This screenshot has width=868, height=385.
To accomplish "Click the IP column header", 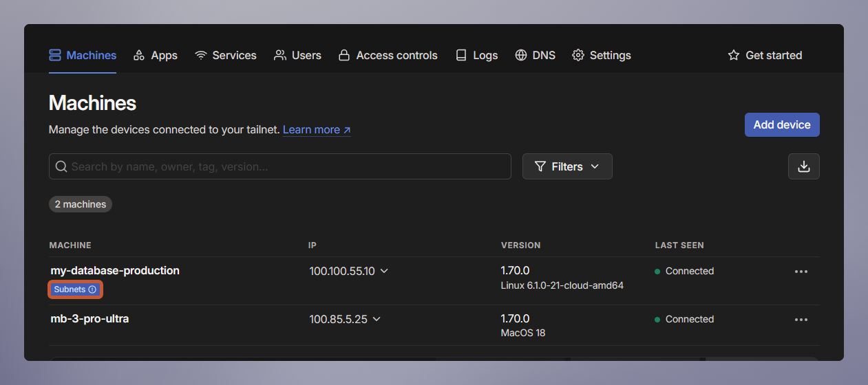I will [313, 245].
